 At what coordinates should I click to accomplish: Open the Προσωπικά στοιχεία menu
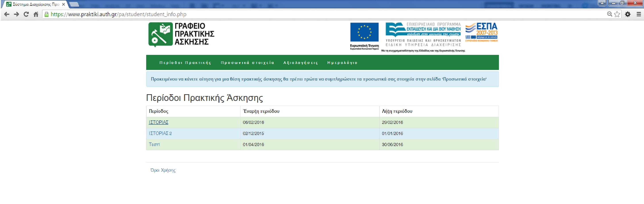[247, 62]
